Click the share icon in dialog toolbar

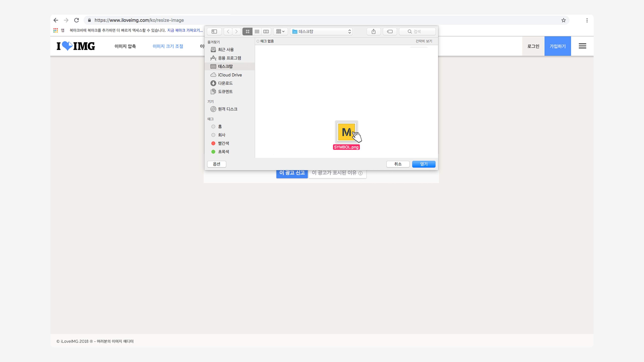tap(373, 32)
